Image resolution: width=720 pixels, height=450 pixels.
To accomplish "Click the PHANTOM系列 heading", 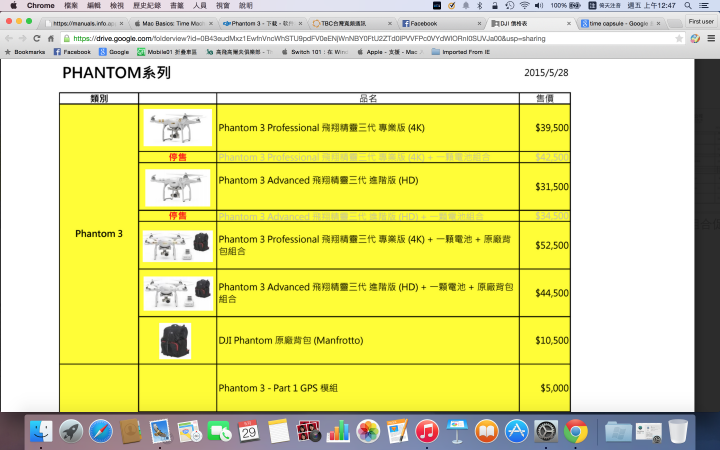I will coord(116,73).
